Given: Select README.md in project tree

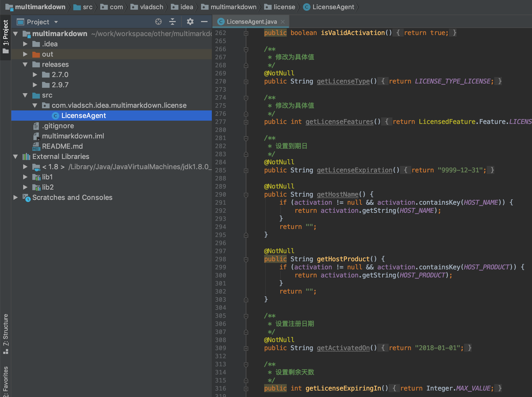Looking at the screenshot, I should (x=62, y=146).
